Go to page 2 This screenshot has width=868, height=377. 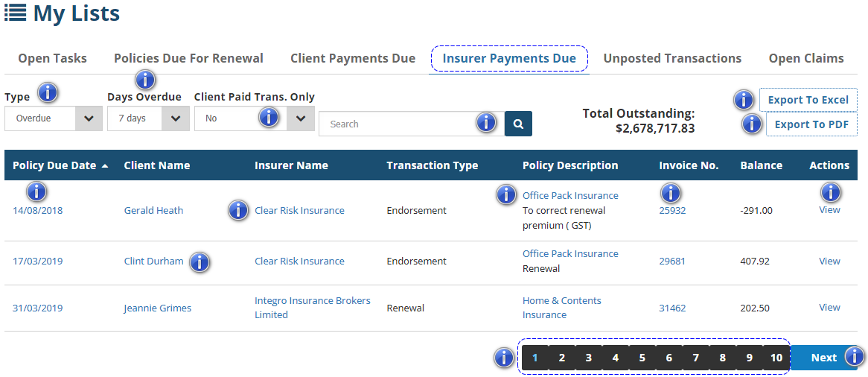561,358
